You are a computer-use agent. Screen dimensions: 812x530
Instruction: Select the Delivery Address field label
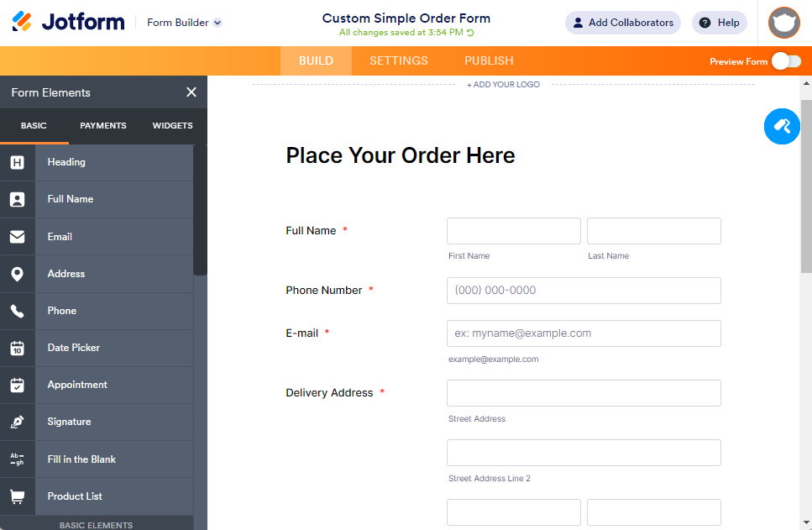(x=329, y=393)
